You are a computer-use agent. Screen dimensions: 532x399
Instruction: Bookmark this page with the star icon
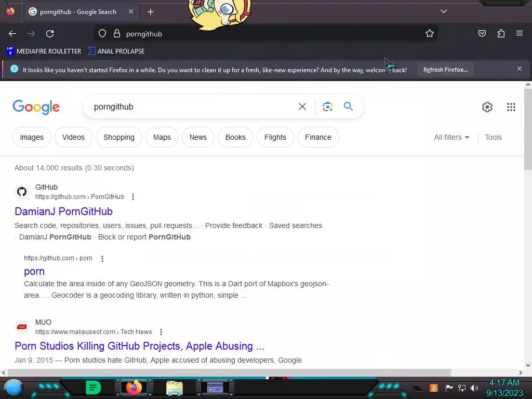[430, 33]
